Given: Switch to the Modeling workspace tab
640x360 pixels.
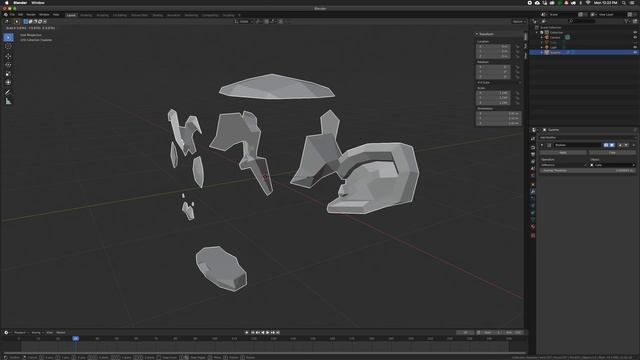Looking at the screenshot, I should (x=86, y=15).
